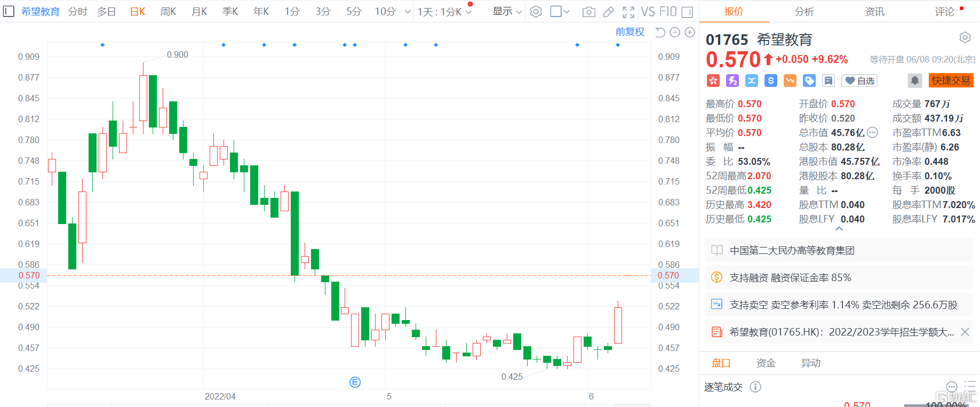Expand the 显示 dropdown
The height and width of the screenshot is (407, 980).
[x=507, y=12]
